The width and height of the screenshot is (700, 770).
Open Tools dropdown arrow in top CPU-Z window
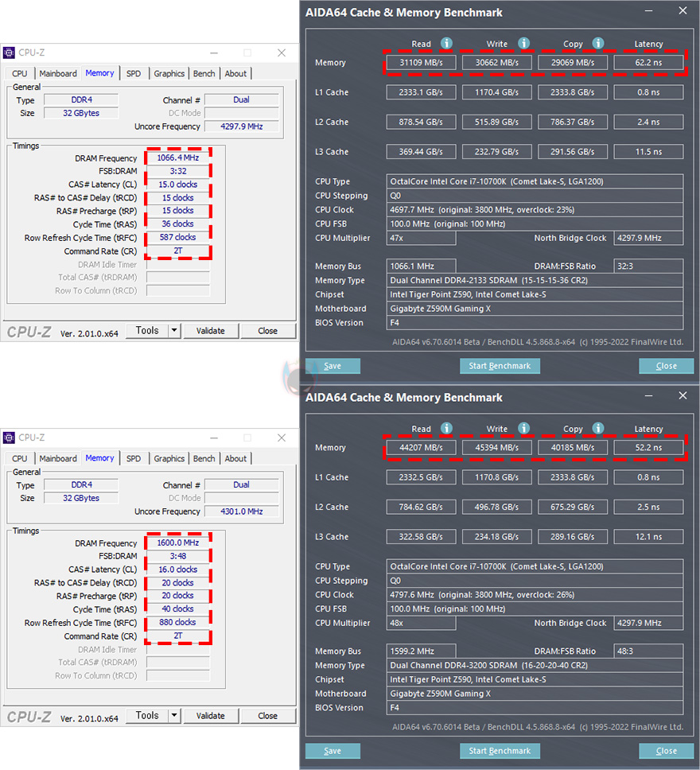tap(174, 330)
